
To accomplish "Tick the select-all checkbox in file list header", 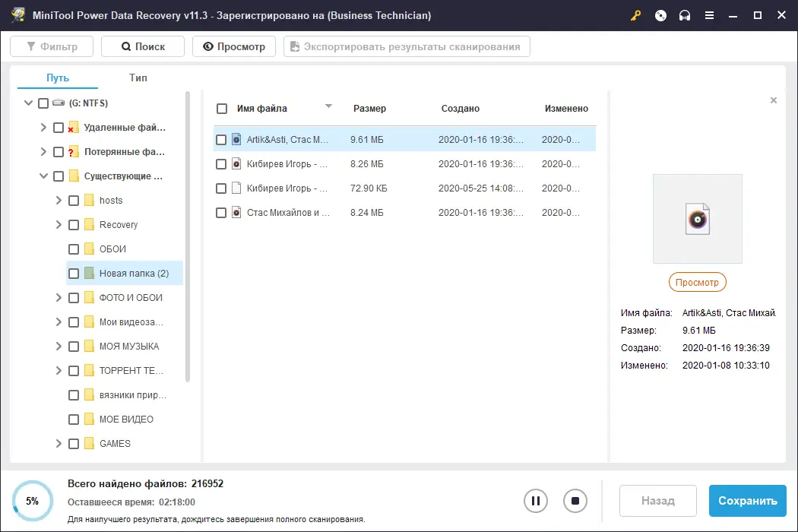I will pyautogui.click(x=222, y=109).
